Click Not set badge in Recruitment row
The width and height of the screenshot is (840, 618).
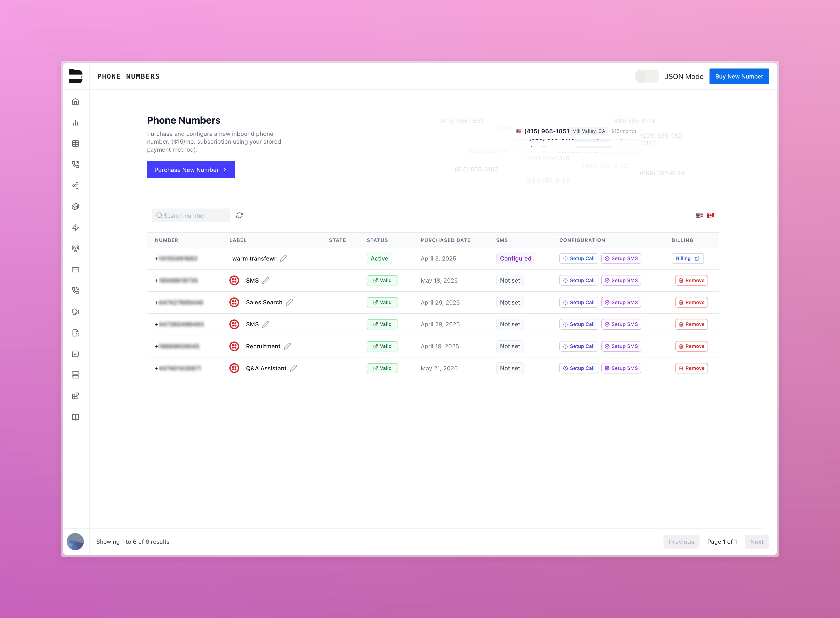[510, 346]
